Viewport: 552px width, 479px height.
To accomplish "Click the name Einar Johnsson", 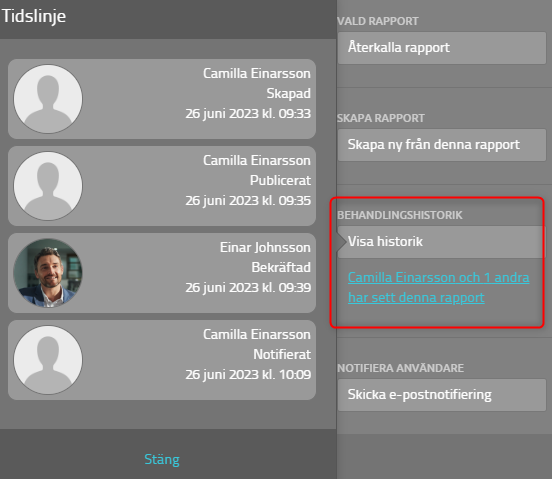I will 265,247.
